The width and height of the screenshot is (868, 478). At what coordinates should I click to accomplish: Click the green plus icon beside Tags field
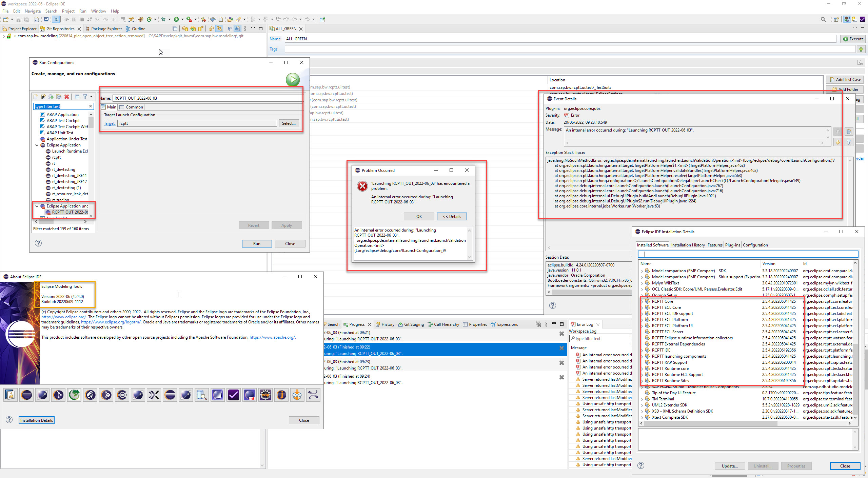[x=861, y=49]
